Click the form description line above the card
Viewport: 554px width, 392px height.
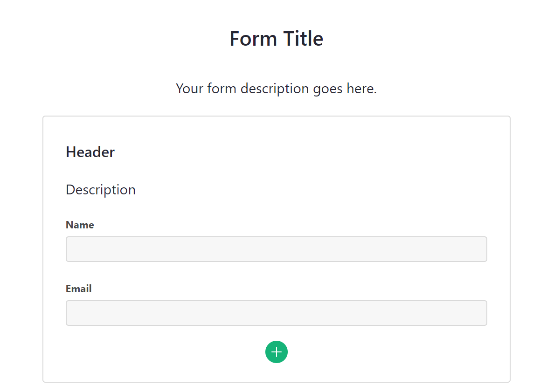(x=276, y=89)
